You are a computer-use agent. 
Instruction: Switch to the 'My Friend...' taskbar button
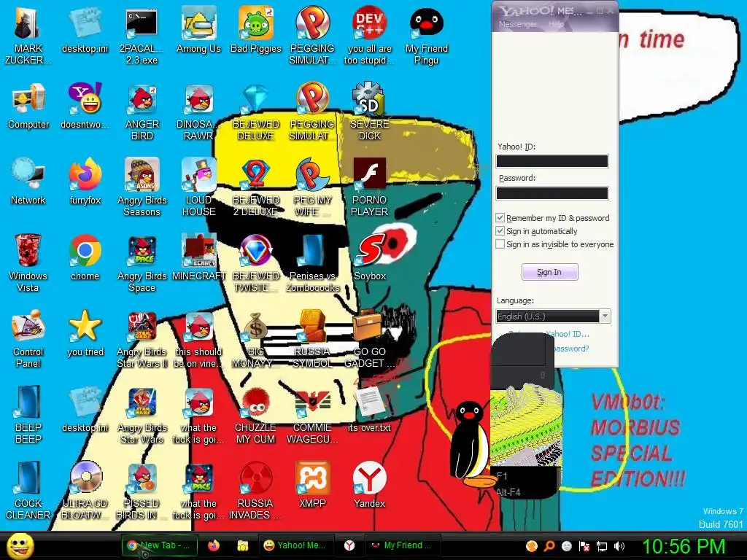[x=402, y=545]
